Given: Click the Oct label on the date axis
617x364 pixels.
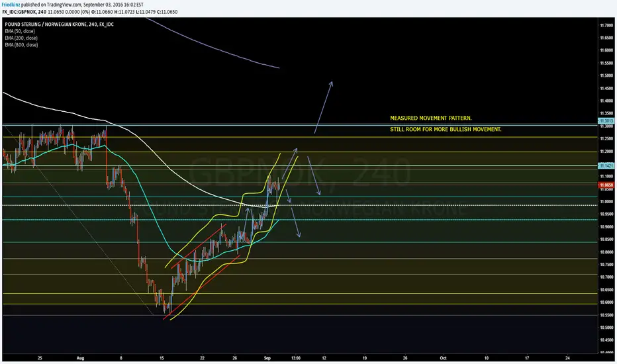Looking at the screenshot, I should point(443,358).
